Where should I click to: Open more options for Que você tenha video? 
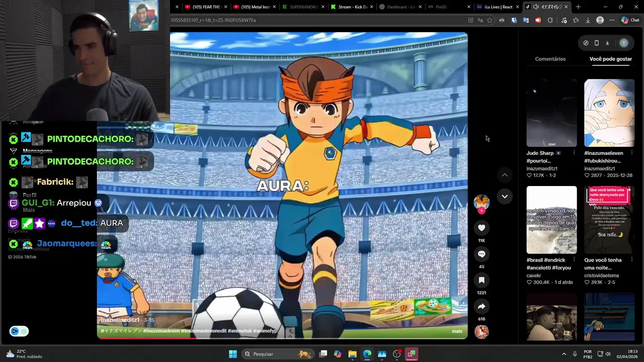[631, 260]
